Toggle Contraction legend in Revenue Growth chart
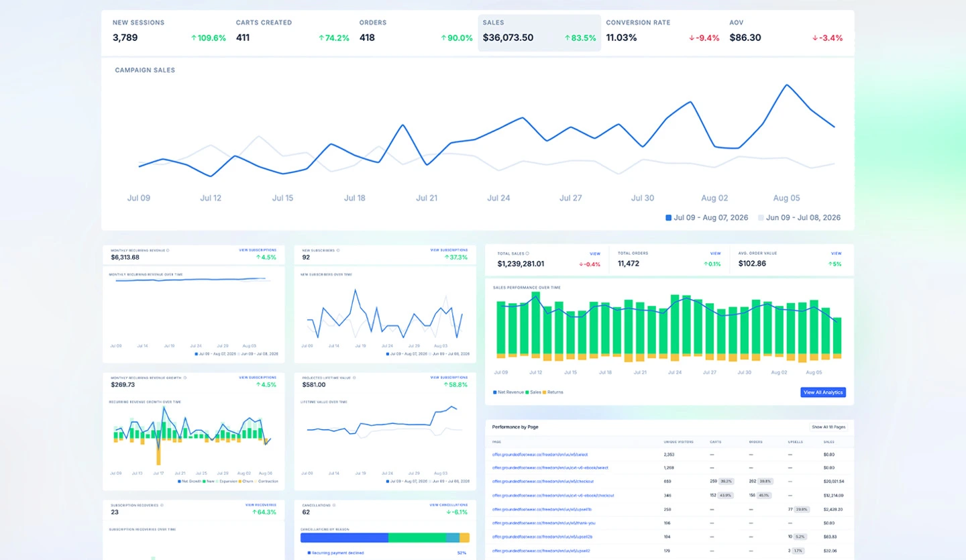Screen dimensions: 966x560 tap(266, 482)
